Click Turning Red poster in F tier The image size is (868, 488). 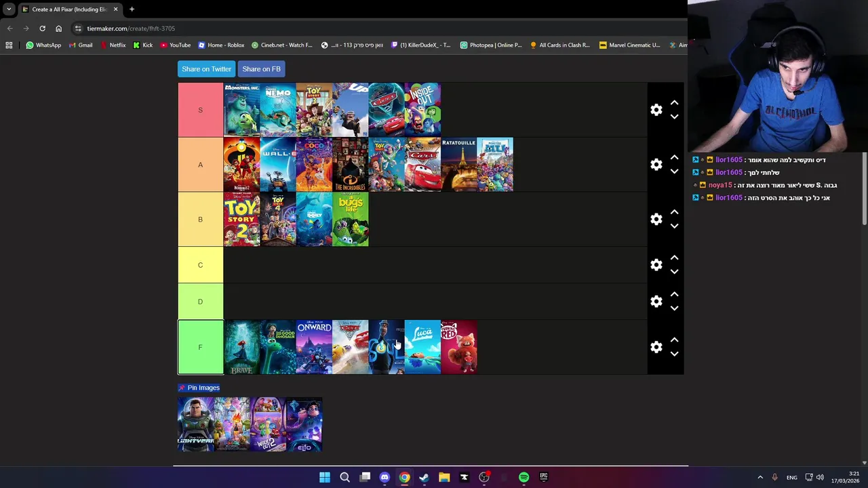coord(458,347)
